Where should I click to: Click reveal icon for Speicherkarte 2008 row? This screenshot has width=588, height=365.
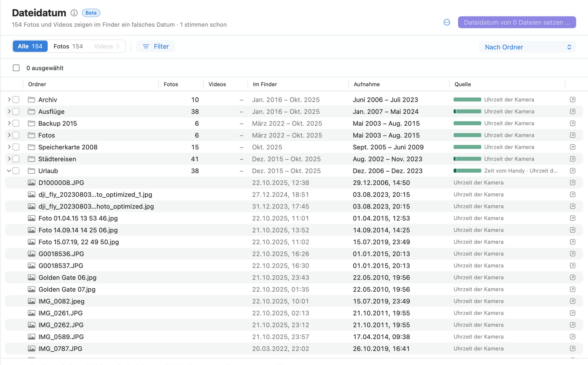tap(573, 147)
